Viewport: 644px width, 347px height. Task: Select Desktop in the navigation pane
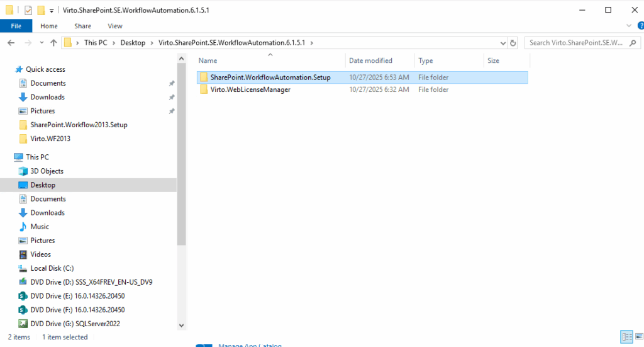point(43,185)
